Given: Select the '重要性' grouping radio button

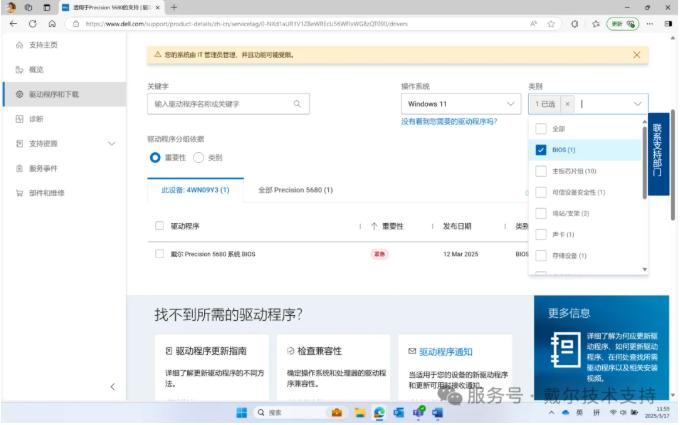Looking at the screenshot, I should [155, 158].
